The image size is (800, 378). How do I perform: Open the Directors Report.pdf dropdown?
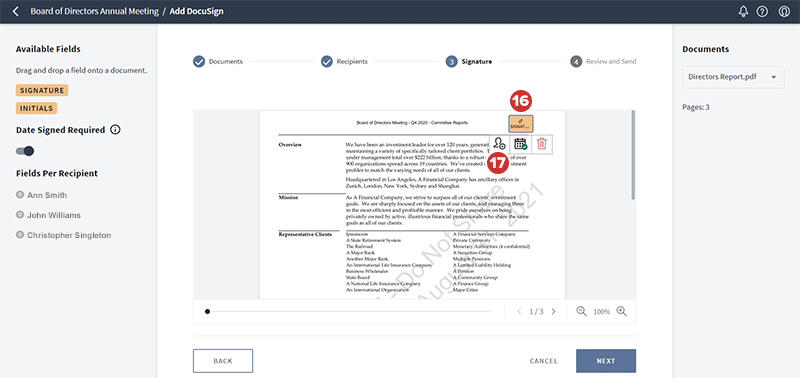tap(733, 77)
